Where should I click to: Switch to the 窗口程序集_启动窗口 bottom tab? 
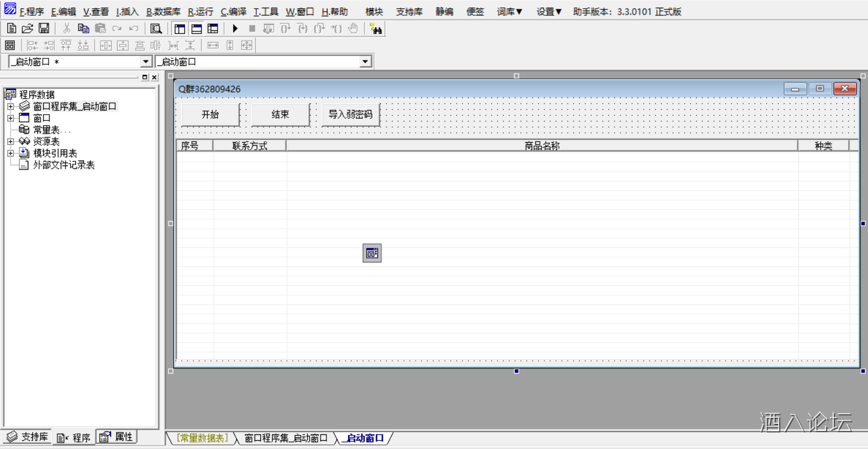pos(285,438)
